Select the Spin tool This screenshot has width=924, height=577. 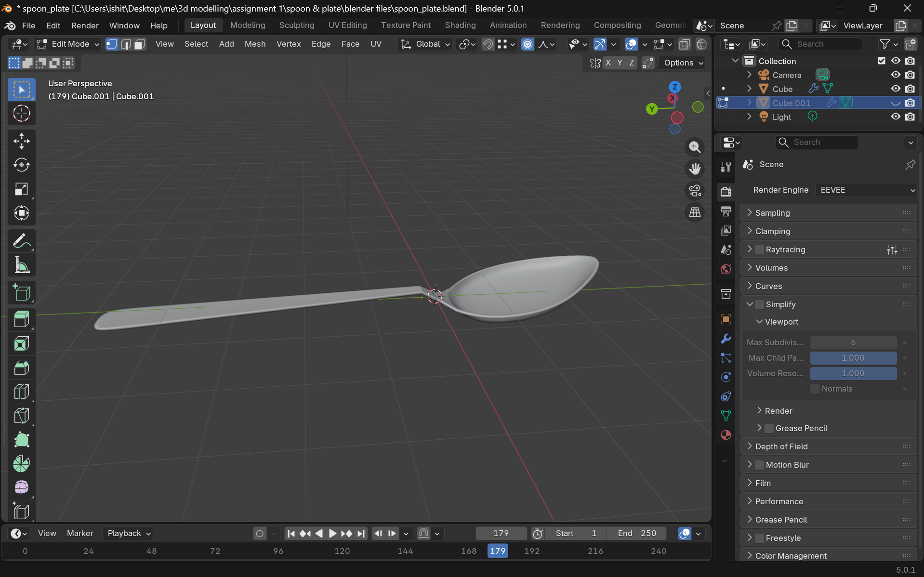coord(22,463)
